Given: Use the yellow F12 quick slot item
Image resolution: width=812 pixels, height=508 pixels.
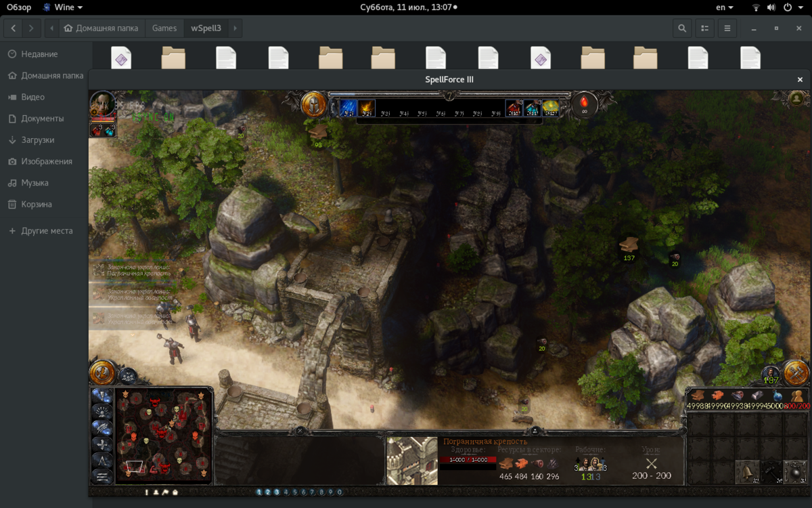Looking at the screenshot, I should click(550, 108).
